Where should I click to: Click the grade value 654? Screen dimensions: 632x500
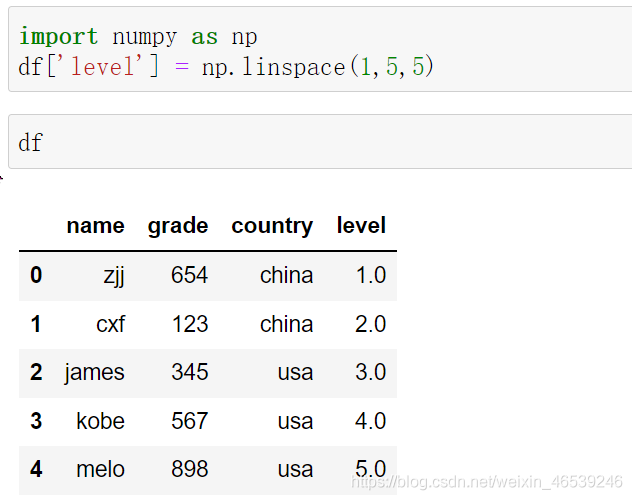pyautogui.click(x=189, y=275)
